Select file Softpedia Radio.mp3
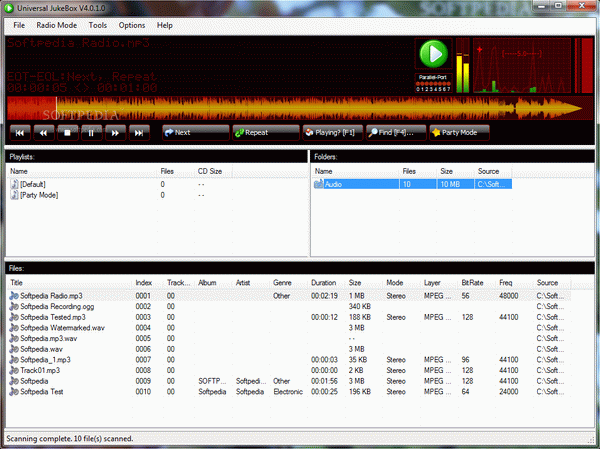600x449 pixels. click(51, 296)
